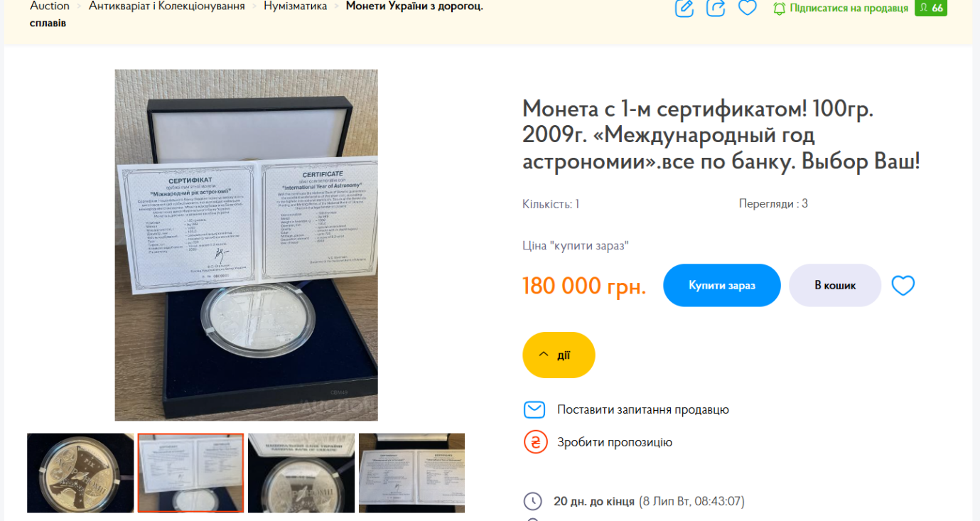The width and height of the screenshot is (980, 521).
Task: Click the envelope icon to ask seller
Action: pos(534,409)
